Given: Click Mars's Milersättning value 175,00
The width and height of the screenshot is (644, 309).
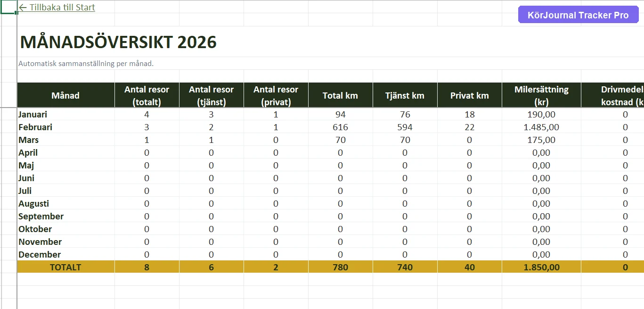Looking at the screenshot, I should point(541,140).
